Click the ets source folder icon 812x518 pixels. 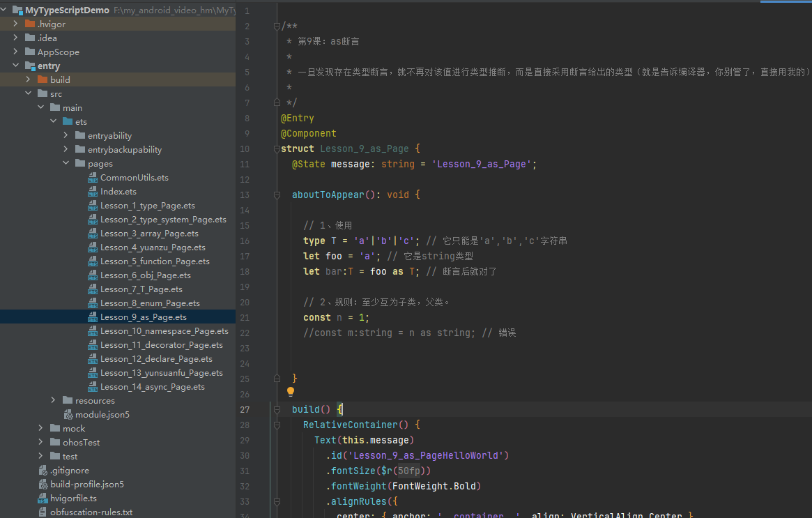(68, 122)
